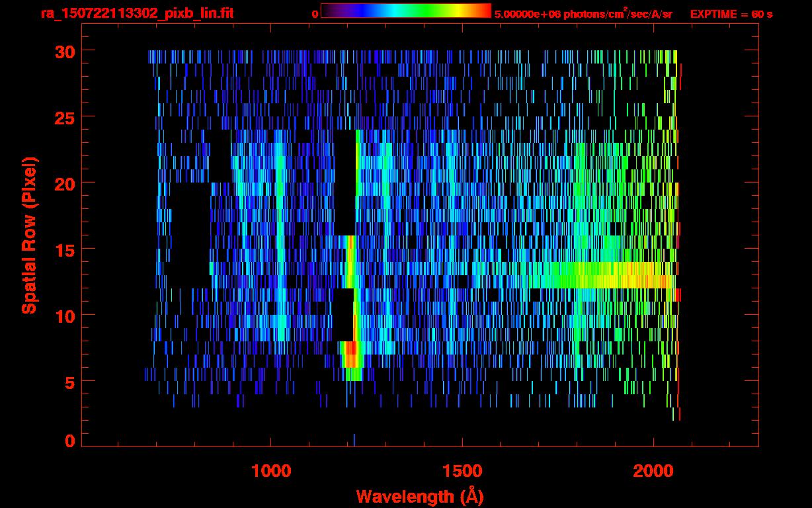
Task: Click the x-axis tick label 2000
Action: 653,471
